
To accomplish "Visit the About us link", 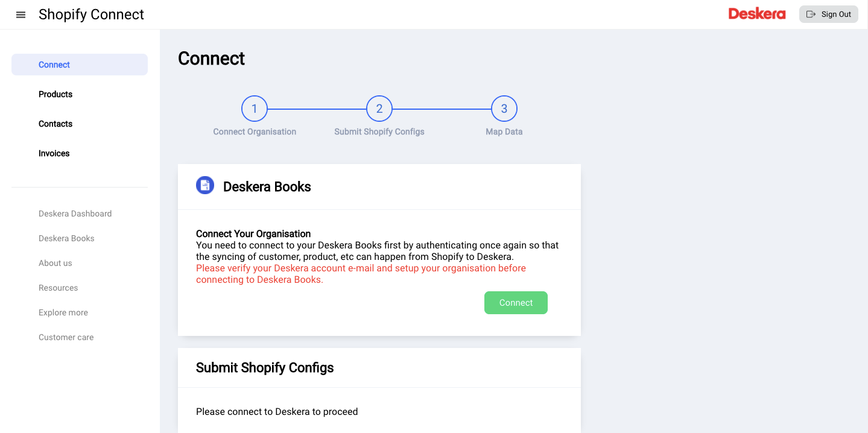I will coord(55,263).
